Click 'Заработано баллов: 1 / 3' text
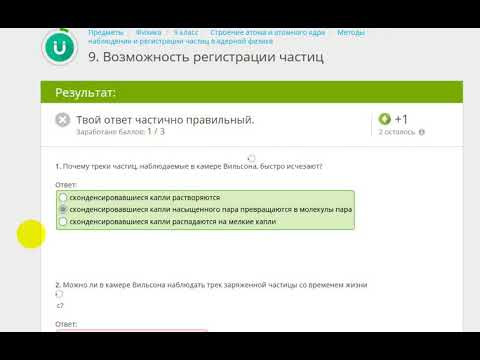480x360 pixels. click(121, 132)
